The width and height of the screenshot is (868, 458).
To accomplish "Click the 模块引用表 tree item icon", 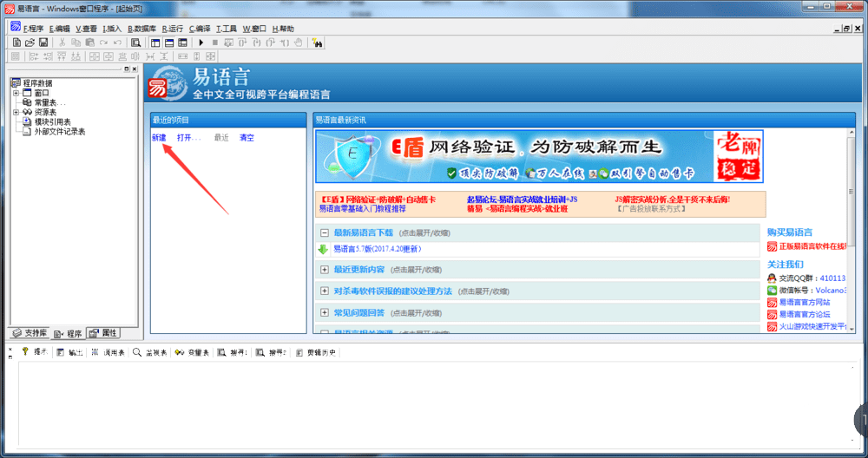I will (x=27, y=121).
